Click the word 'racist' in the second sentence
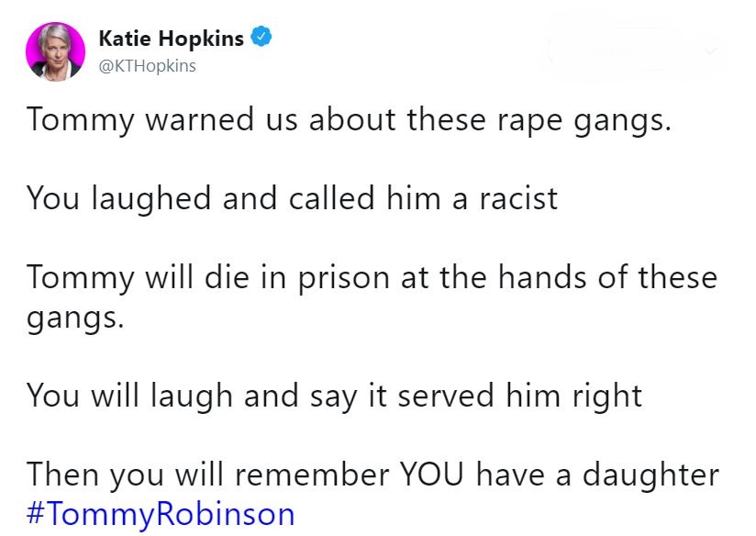Viewport: 756px width, 536px height. point(518,199)
